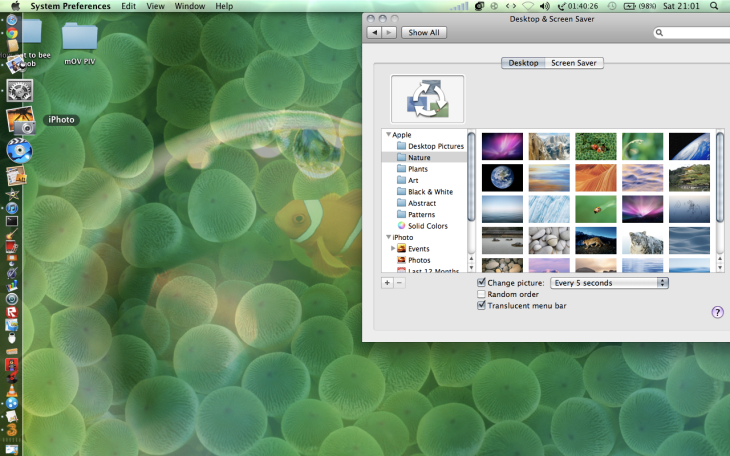Open the Apple menu
730x456 pixels.
click(15, 6)
